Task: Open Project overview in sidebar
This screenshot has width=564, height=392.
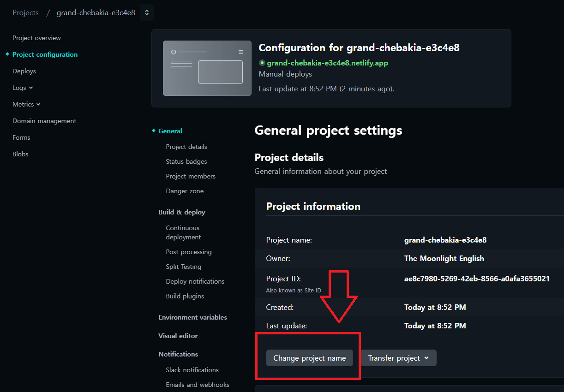Action: (36, 38)
